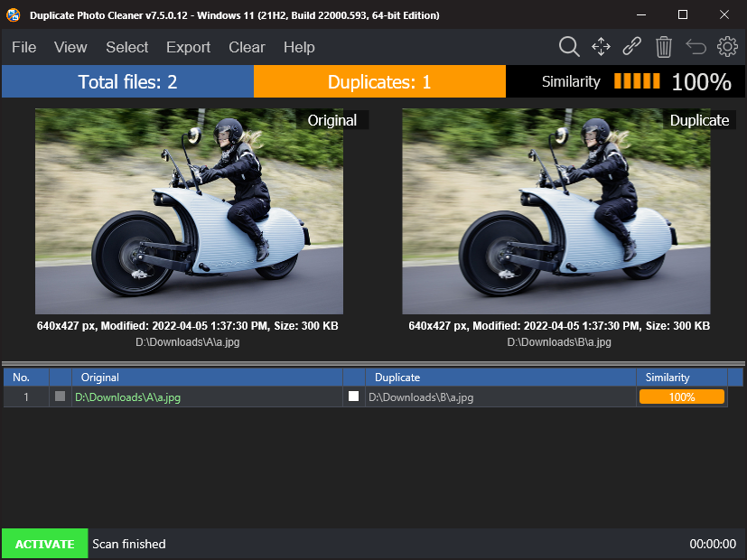Select the Original motorcycle image preview

(189, 211)
